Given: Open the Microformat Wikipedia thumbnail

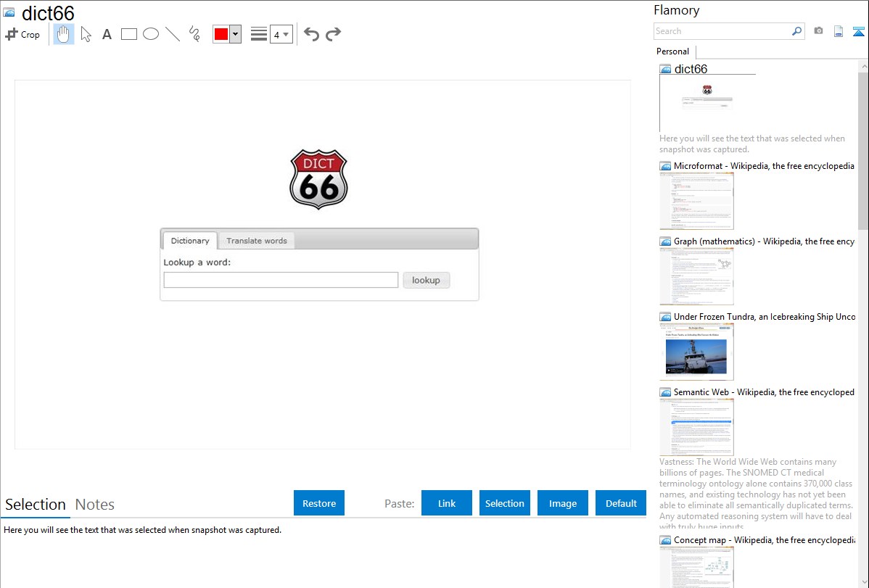Looking at the screenshot, I should point(696,201).
